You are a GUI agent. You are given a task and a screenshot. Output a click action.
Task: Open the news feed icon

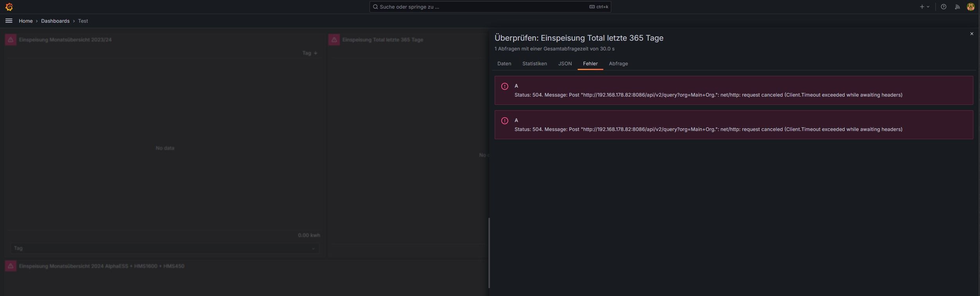[957, 7]
